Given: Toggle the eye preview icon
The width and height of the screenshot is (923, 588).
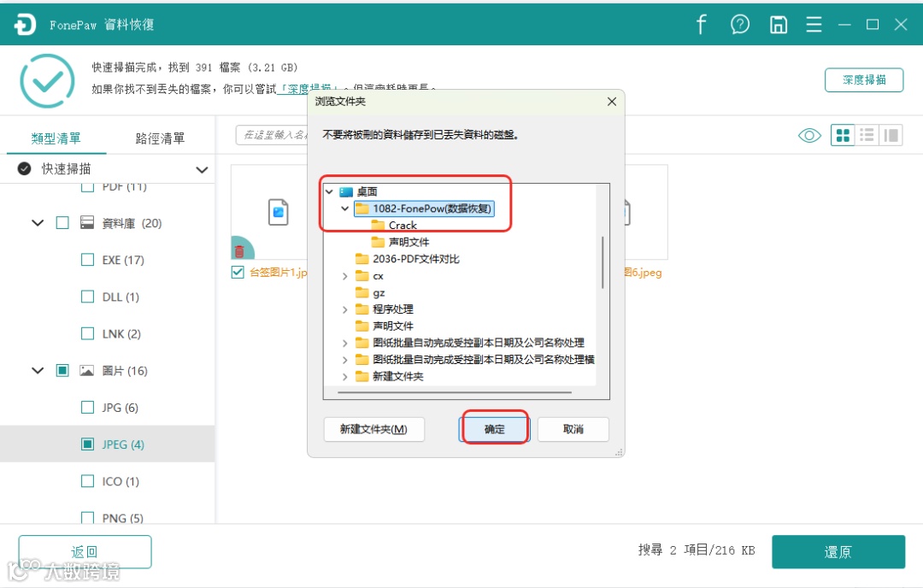Looking at the screenshot, I should [x=809, y=135].
